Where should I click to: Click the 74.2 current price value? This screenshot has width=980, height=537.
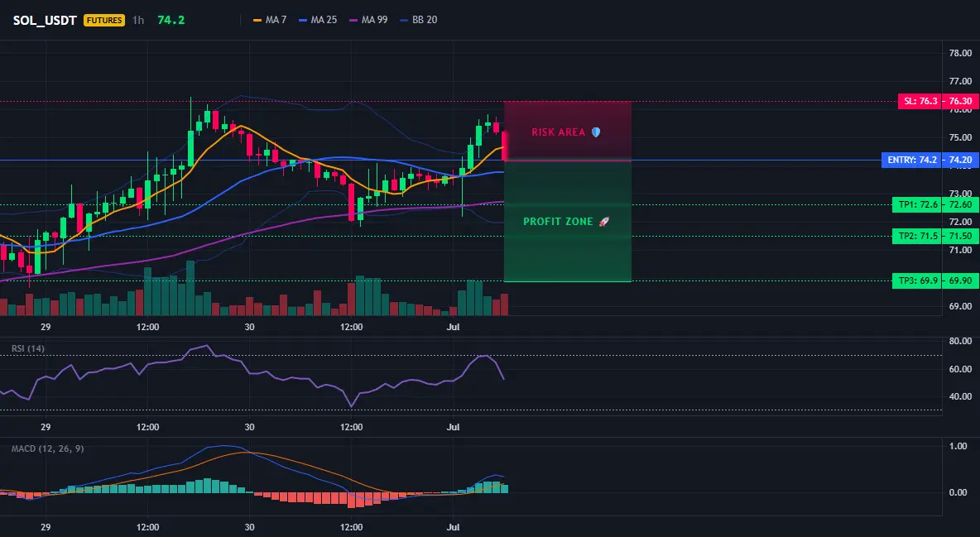(171, 20)
